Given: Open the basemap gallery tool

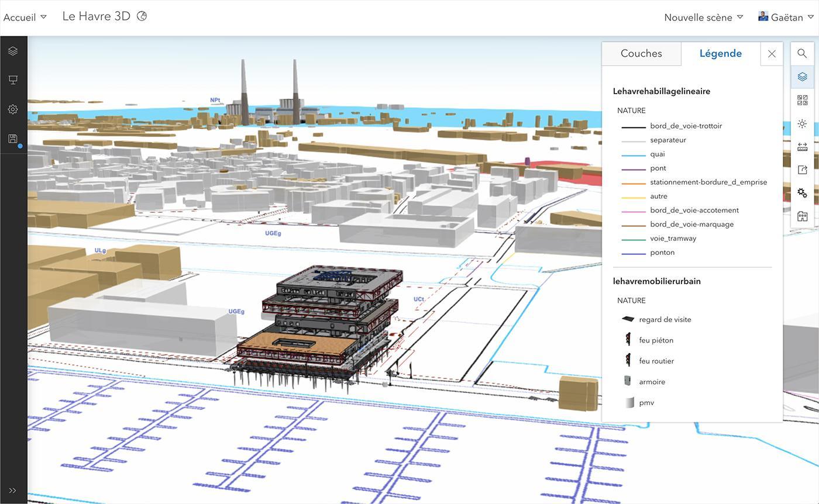Looking at the screenshot, I should coord(802,100).
